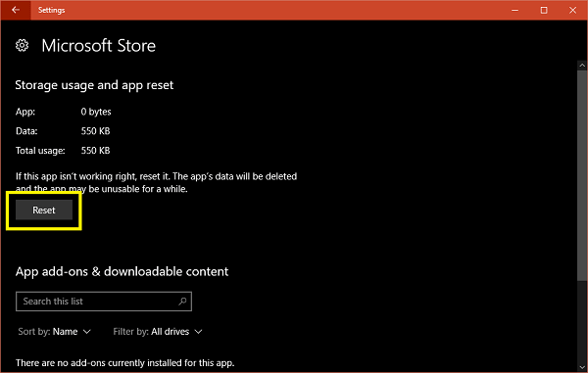Click the Total usage 550 KB value
Viewport: 588px width, 373px height.
point(96,151)
